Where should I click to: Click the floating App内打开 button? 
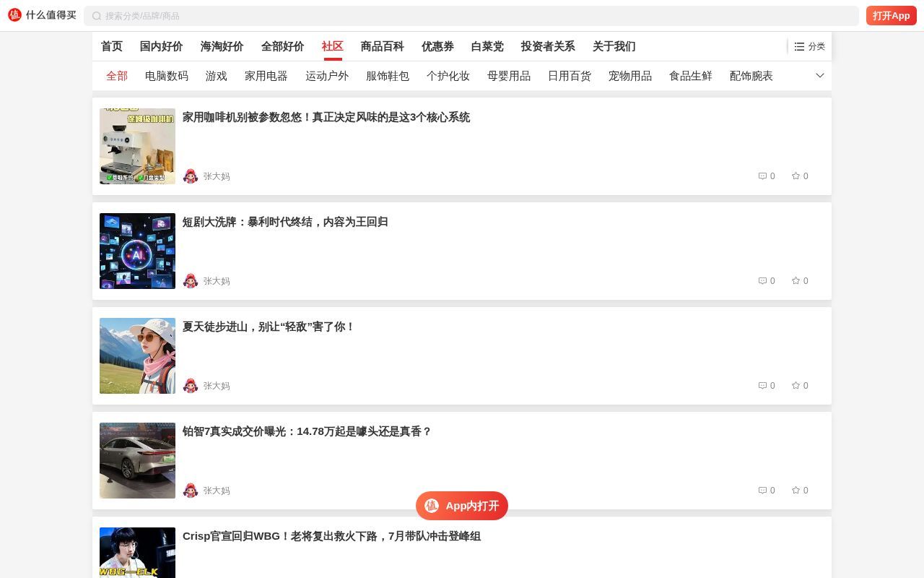click(x=462, y=506)
